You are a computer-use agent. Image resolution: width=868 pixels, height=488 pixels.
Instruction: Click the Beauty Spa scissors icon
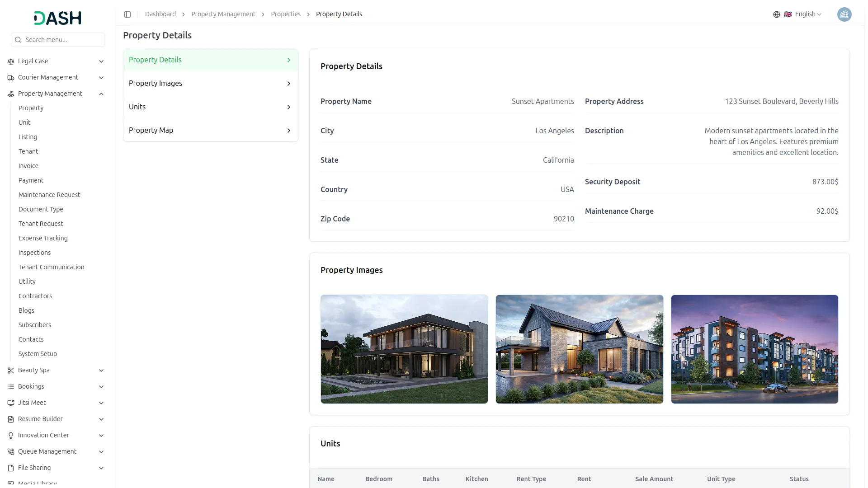point(10,370)
